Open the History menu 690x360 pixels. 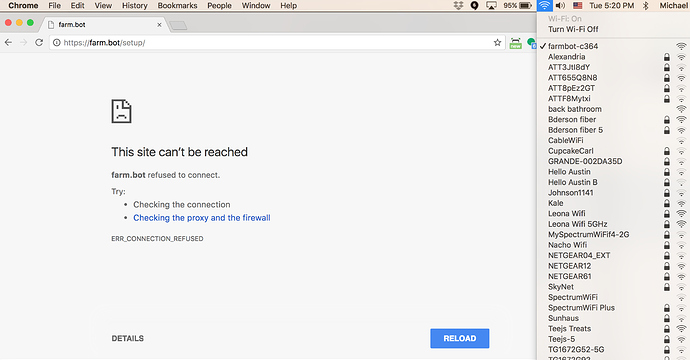(135, 5)
